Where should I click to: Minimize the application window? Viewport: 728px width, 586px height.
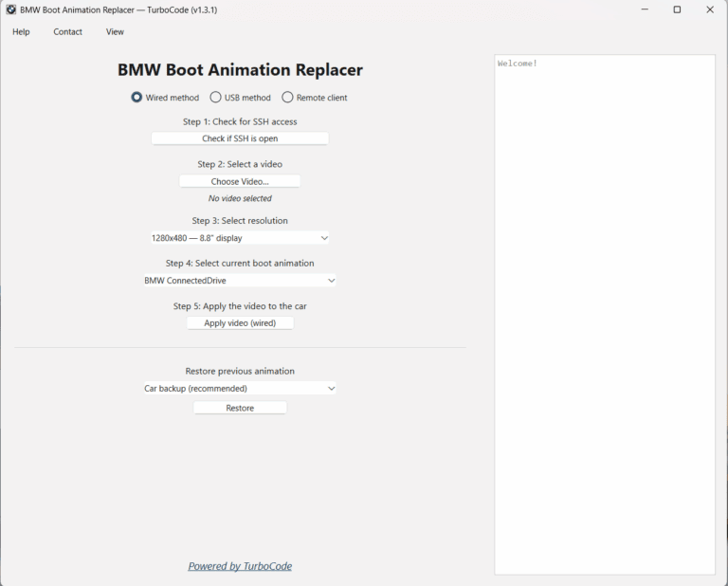pos(644,9)
